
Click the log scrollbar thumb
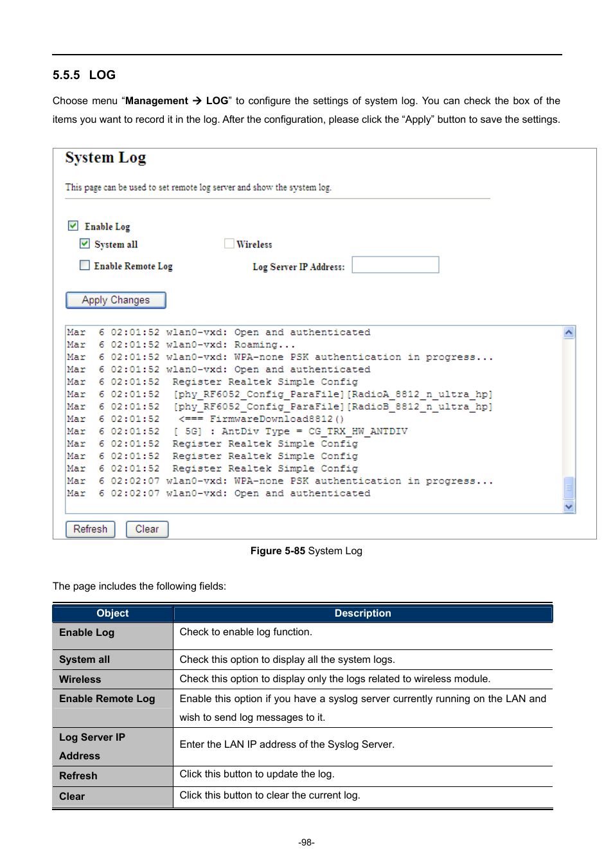[x=569, y=488]
